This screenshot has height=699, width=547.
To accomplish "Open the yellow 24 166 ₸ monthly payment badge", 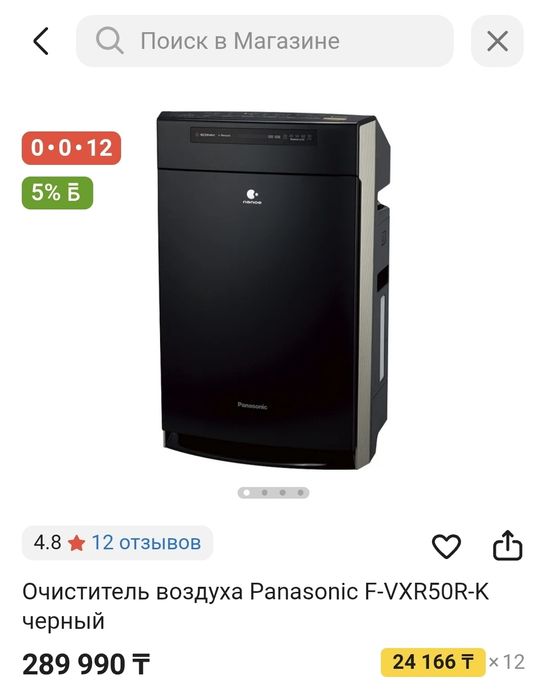I will click(x=433, y=662).
